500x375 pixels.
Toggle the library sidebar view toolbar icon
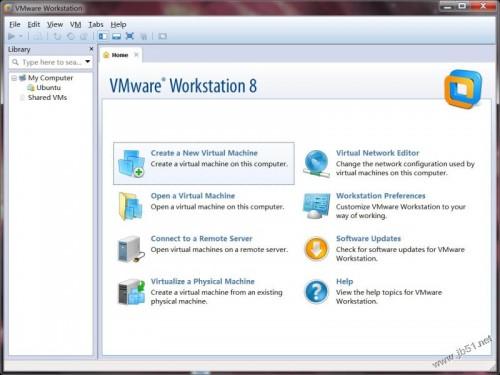[103, 36]
